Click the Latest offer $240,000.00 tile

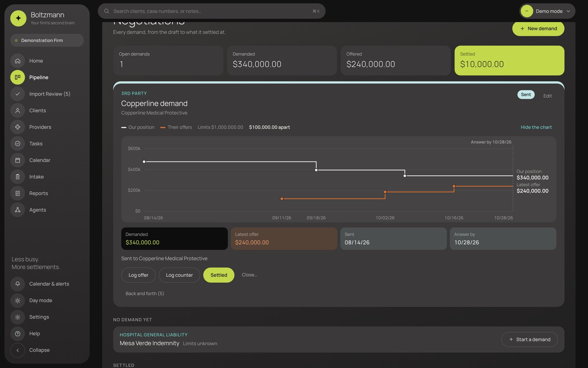point(284,239)
